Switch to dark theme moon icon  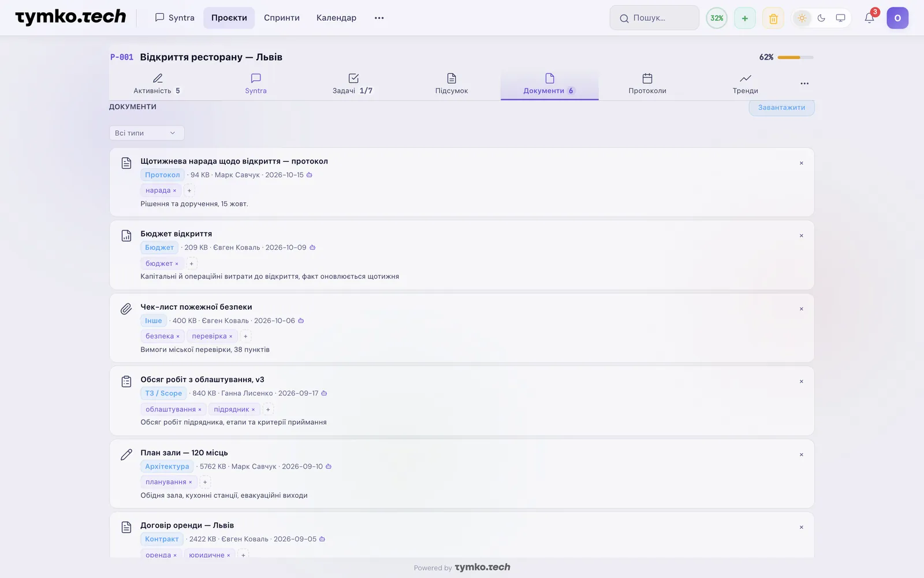(x=821, y=18)
